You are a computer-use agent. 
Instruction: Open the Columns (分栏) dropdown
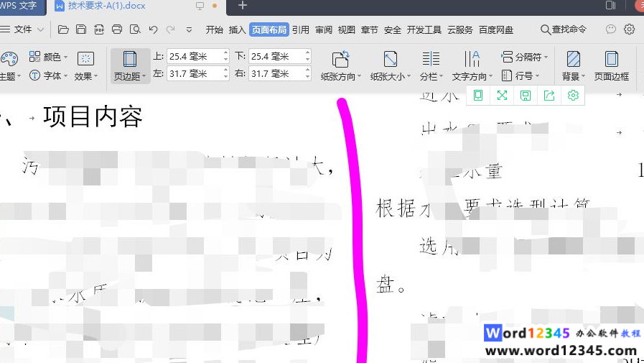431,76
